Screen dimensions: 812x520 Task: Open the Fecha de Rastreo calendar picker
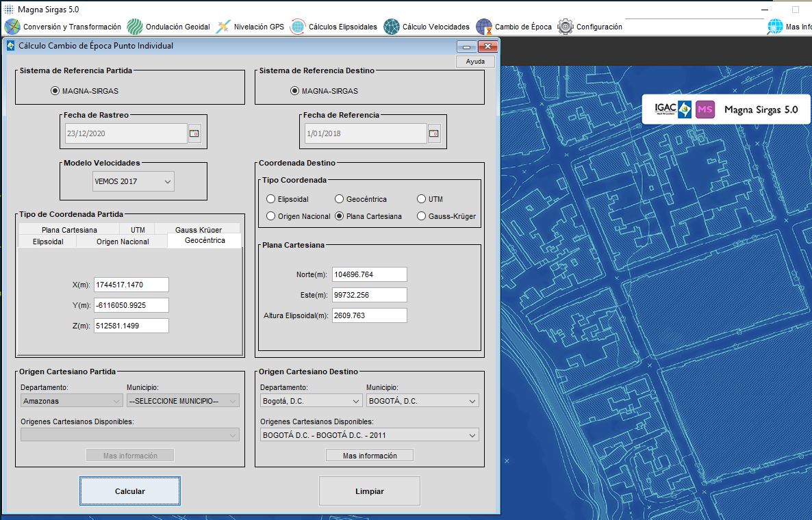point(194,133)
